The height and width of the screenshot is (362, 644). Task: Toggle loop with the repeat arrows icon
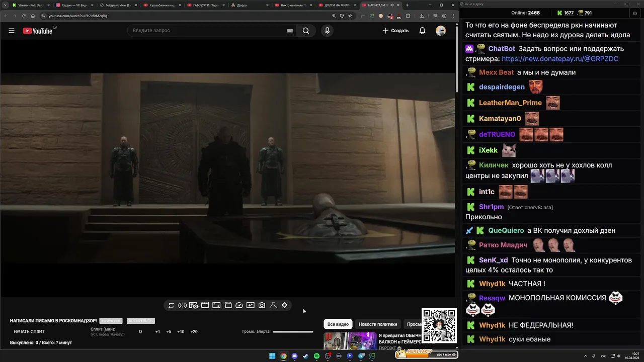click(x=171, y=305)
